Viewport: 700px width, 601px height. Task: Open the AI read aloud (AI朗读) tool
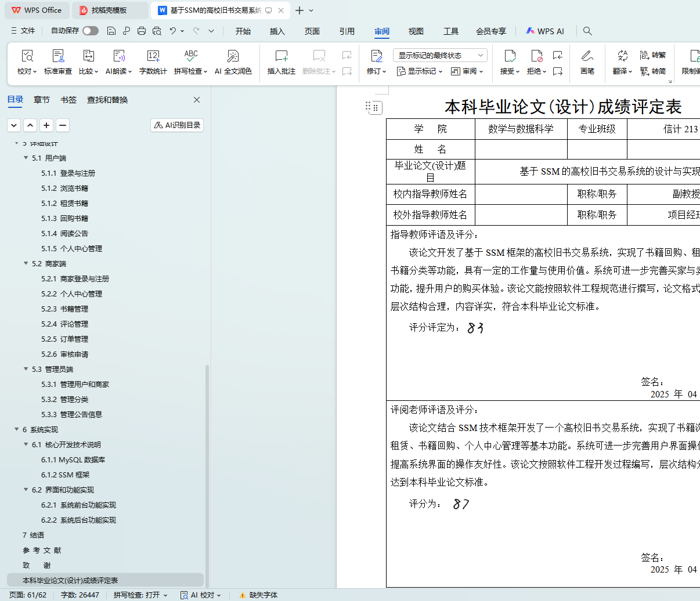tap(119, 56)
